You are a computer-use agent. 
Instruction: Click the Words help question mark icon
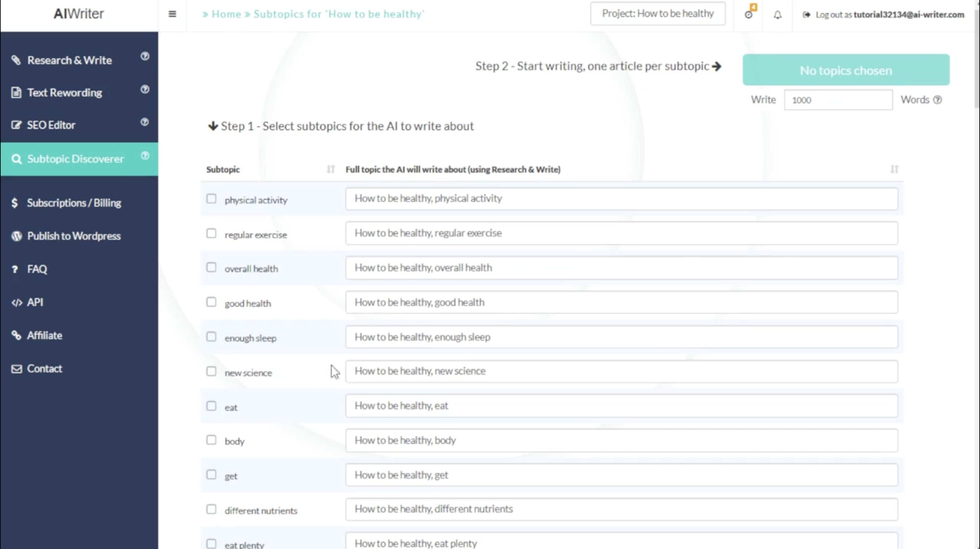click(938, 100)
